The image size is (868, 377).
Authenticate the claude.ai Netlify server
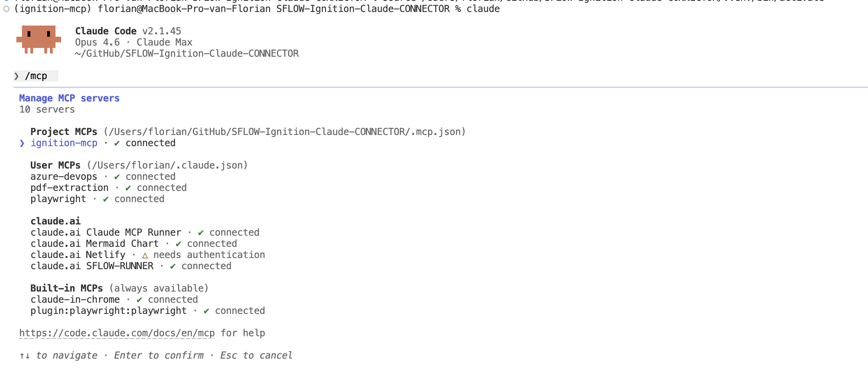78,255
